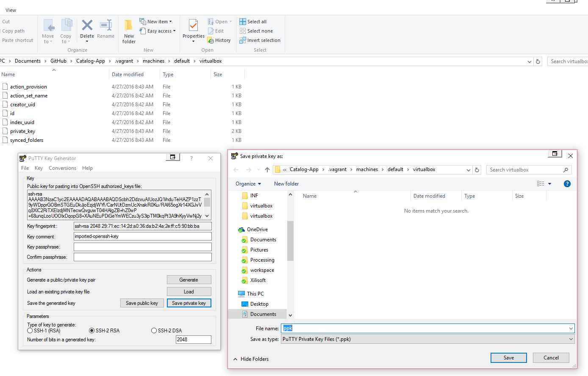
Task: Select the private_key file icon
Action: click(x=5, y=131)
